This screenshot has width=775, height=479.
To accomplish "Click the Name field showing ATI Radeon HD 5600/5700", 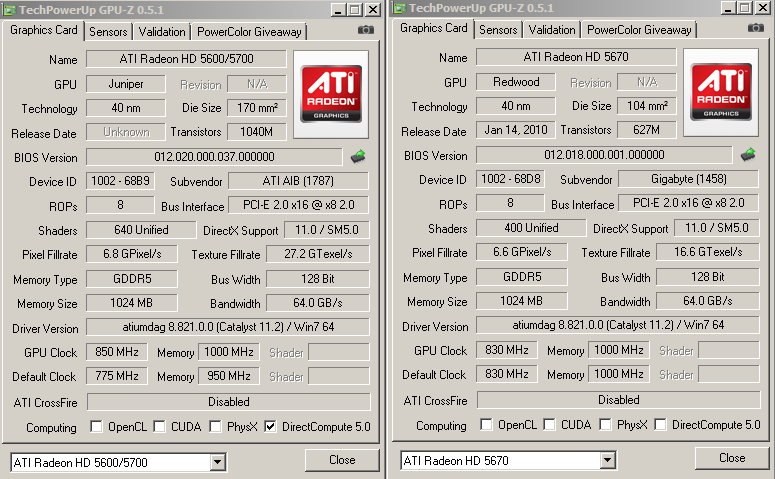I will pos(186,59).
